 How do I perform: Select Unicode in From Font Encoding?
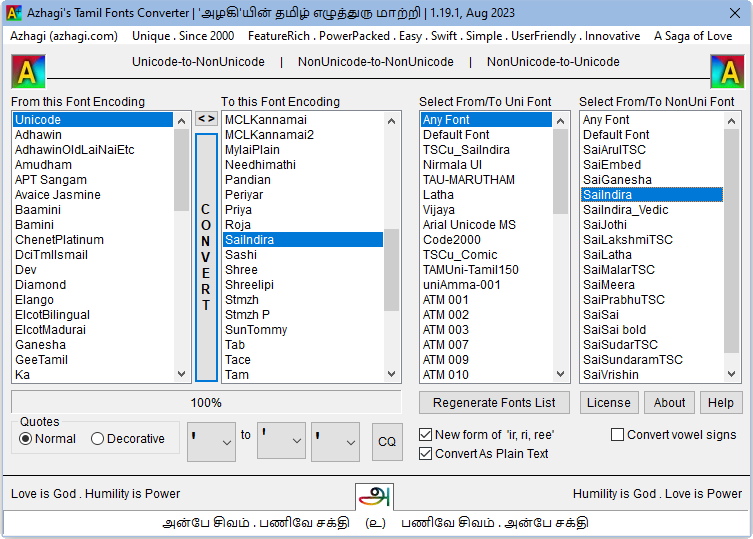click(93, 120)
